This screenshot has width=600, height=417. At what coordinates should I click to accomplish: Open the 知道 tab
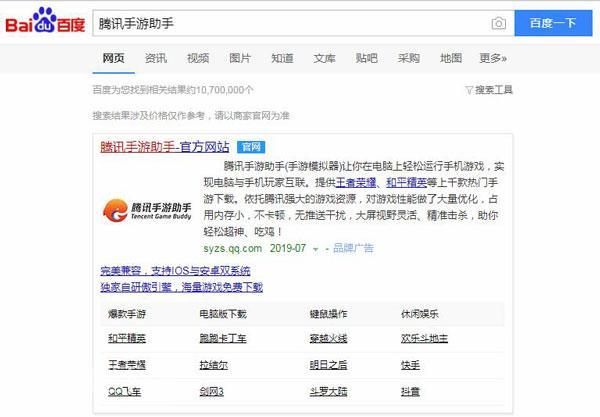282,58
